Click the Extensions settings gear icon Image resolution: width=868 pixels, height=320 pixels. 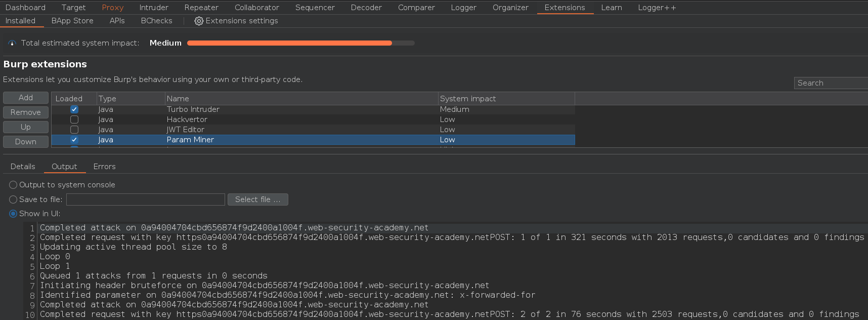(x=199, y=21)
